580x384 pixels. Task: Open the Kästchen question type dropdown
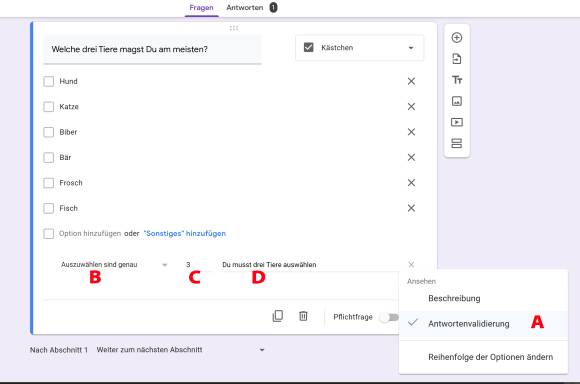360,48
